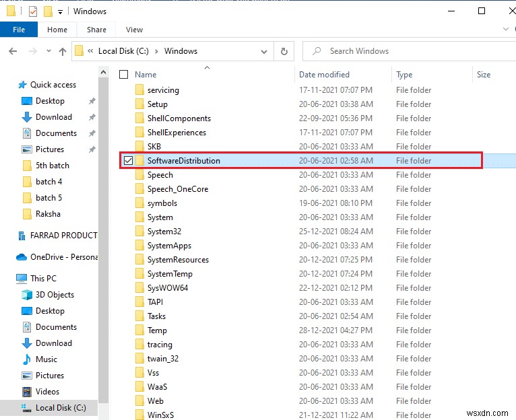Image resolution: width=516 pixels, height=420 pixels.
Task: Switch to the View ribbon tab
Action: (x=134, y=30)
